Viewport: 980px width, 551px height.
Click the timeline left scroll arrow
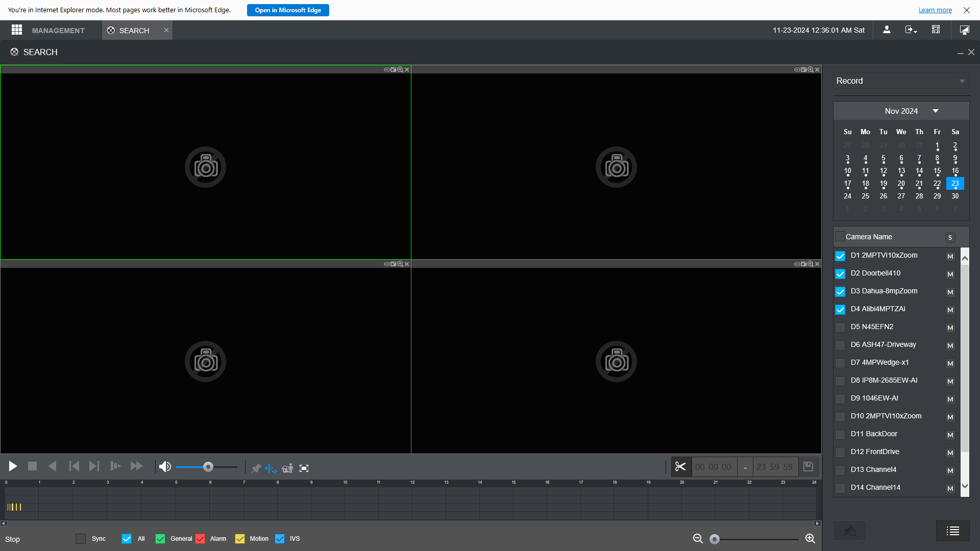(4, 523)
